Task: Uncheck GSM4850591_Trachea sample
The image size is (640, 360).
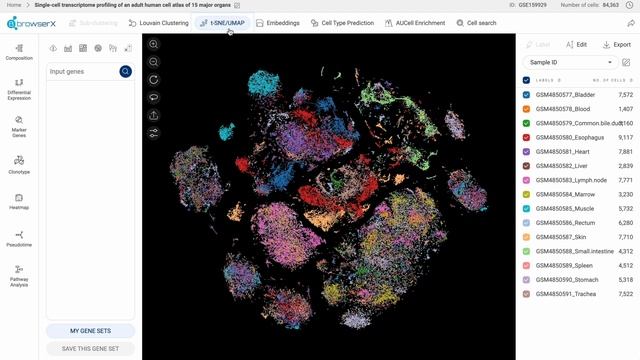Action: (x=526, y=294)
